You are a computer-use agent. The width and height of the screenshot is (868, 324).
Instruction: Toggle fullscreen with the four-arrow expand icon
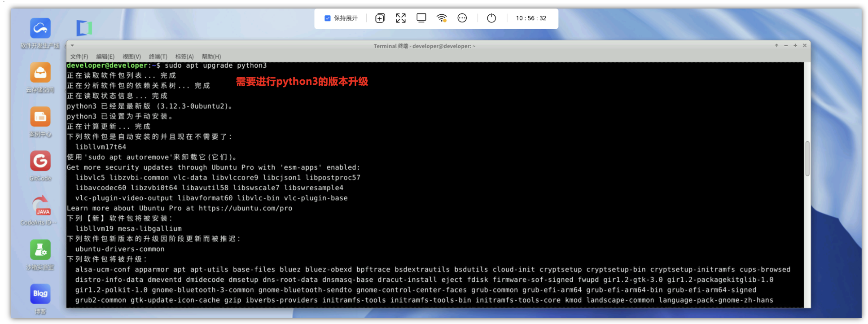[401, 18]
